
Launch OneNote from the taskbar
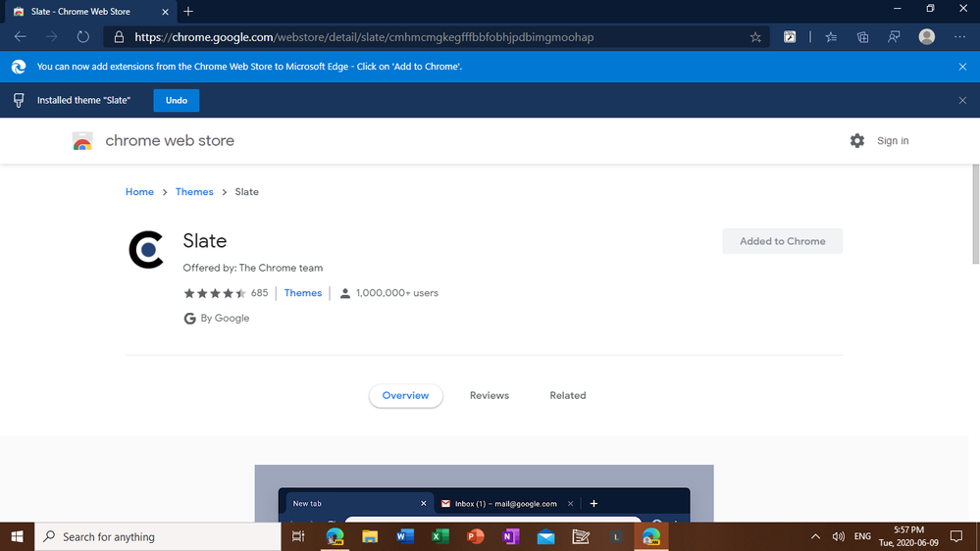click(x=511, y=536)
